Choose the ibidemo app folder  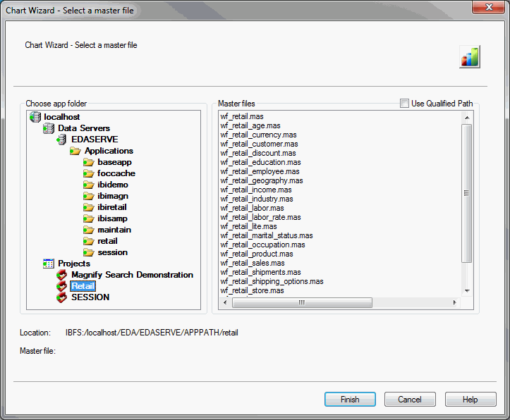[113, 185]
